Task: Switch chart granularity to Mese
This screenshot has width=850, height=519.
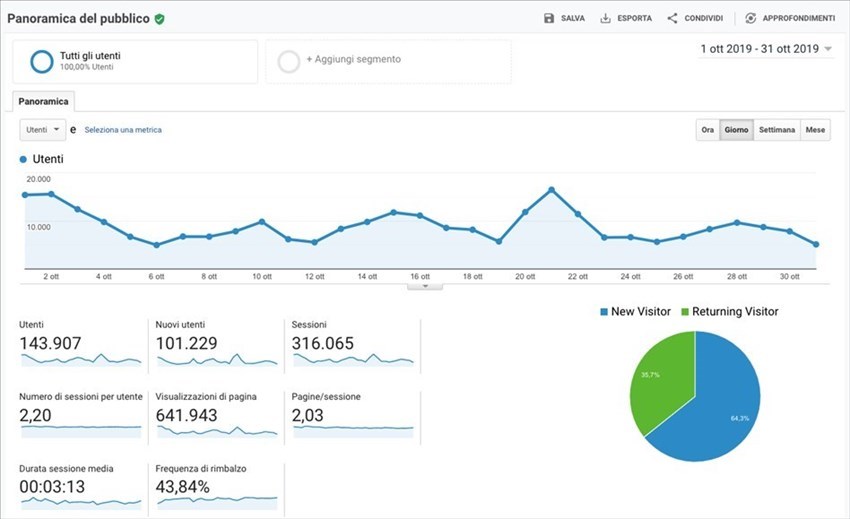Action: point(816,130)
